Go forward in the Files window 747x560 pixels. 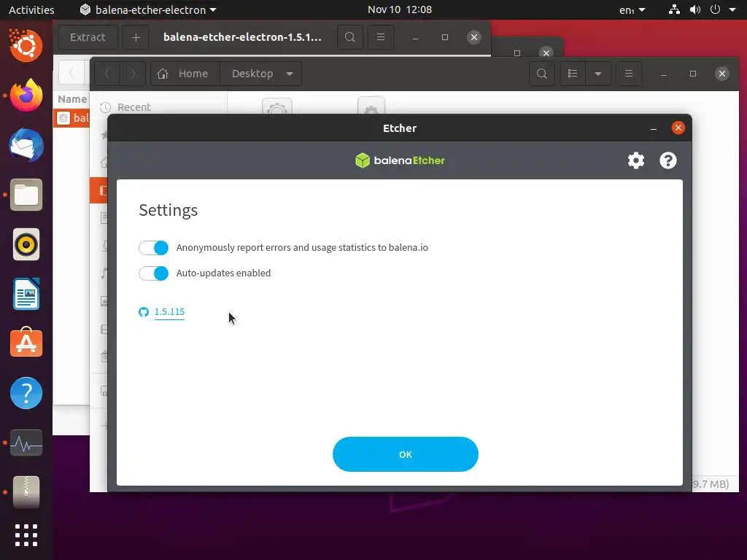133,74
